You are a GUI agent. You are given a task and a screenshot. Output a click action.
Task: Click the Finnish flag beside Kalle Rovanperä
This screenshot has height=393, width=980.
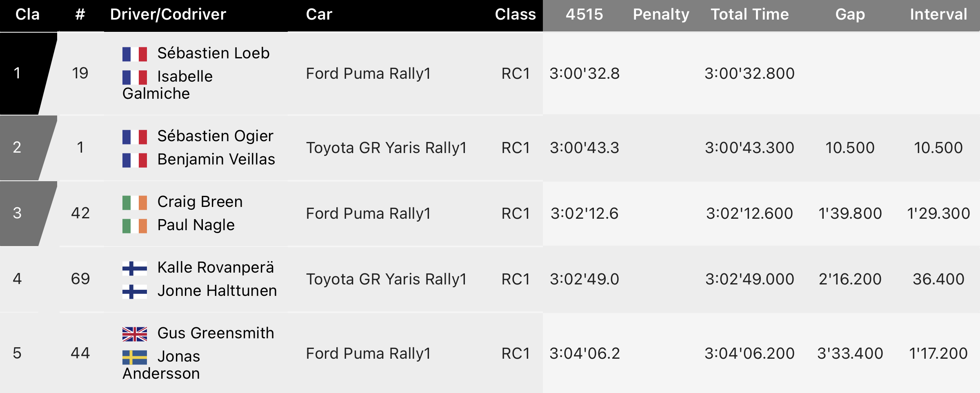pos(135,268)
